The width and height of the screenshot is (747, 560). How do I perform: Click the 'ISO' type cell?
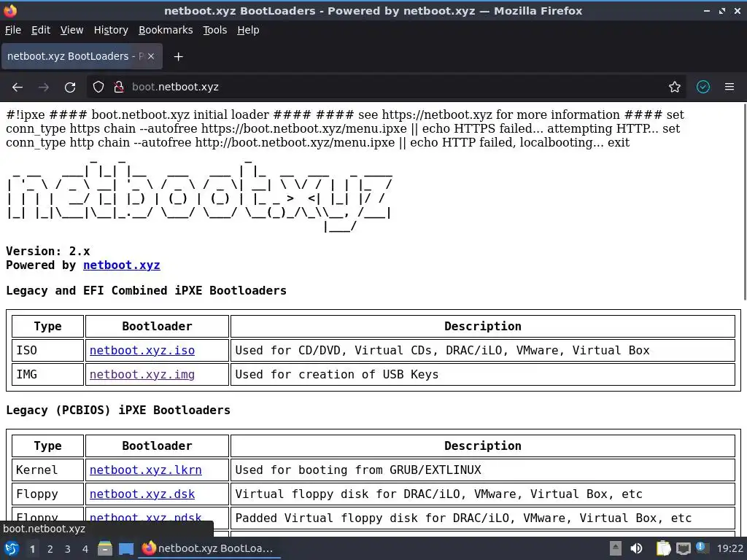47,351
